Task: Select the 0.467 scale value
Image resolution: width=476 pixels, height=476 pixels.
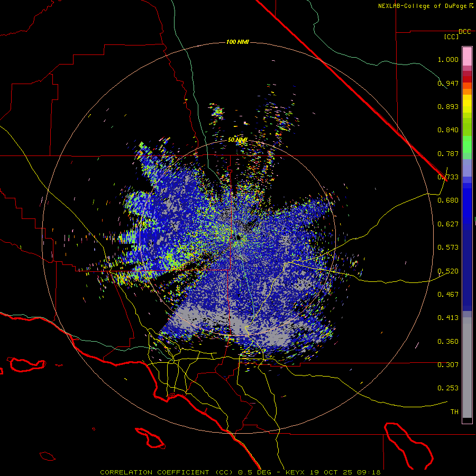Action: pyautogui.click(x=448, y=295)
